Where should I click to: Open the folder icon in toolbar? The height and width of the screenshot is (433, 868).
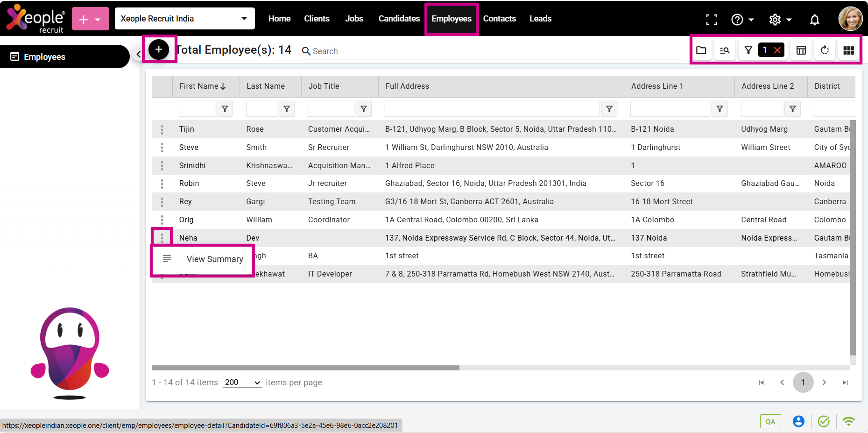coord(701,50)
